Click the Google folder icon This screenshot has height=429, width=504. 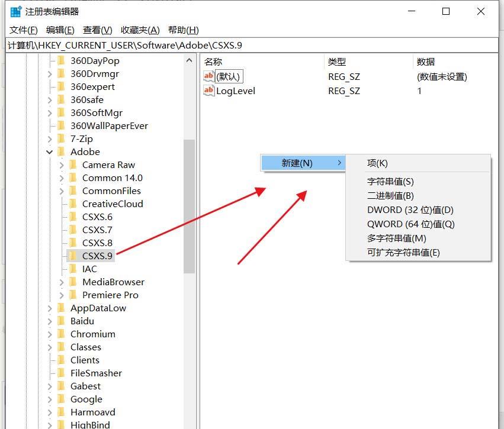61,399
